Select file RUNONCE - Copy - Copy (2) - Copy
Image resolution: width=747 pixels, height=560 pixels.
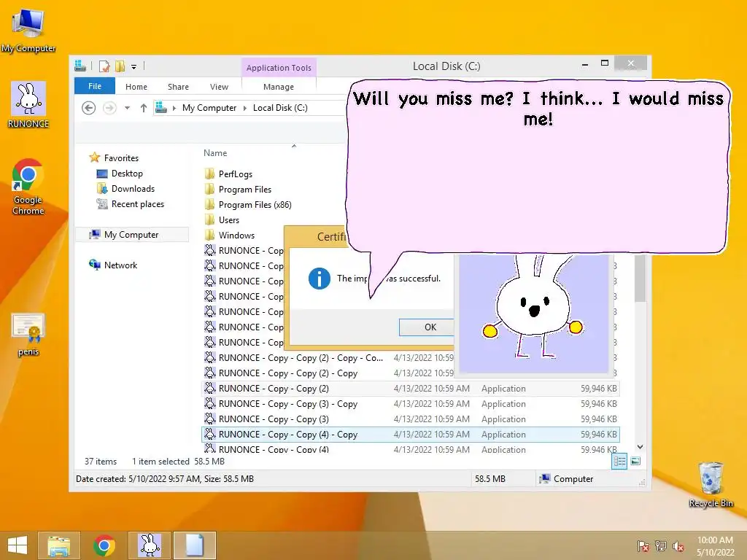329,373
